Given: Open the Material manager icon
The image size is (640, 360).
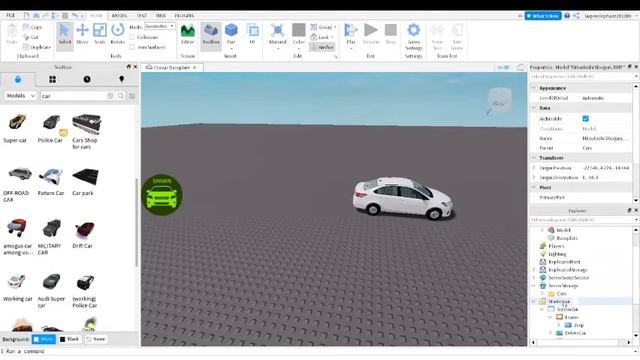Looking at the screenshot, I should [278, 31].
